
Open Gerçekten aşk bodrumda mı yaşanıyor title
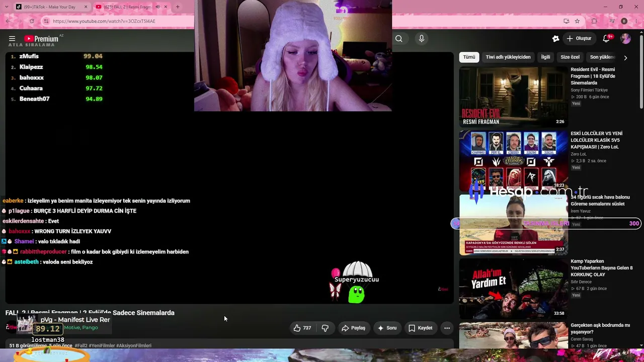[600, 329]
